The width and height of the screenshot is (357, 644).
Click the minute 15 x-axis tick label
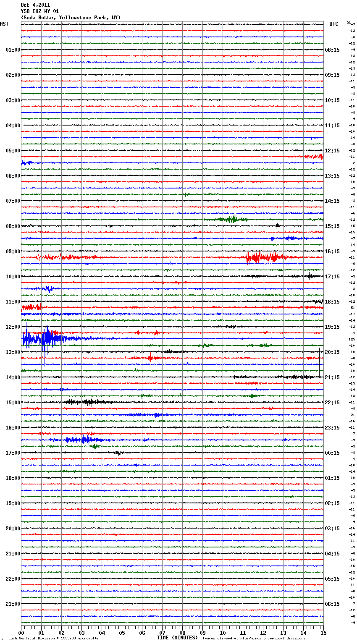[x=323, y=633]
